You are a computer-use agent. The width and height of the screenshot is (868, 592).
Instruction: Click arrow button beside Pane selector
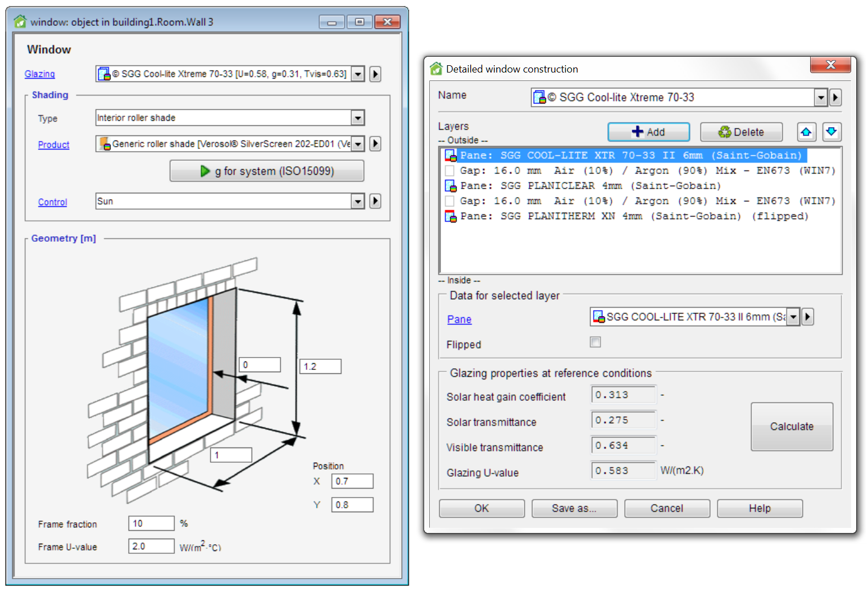tap(807, 317)
